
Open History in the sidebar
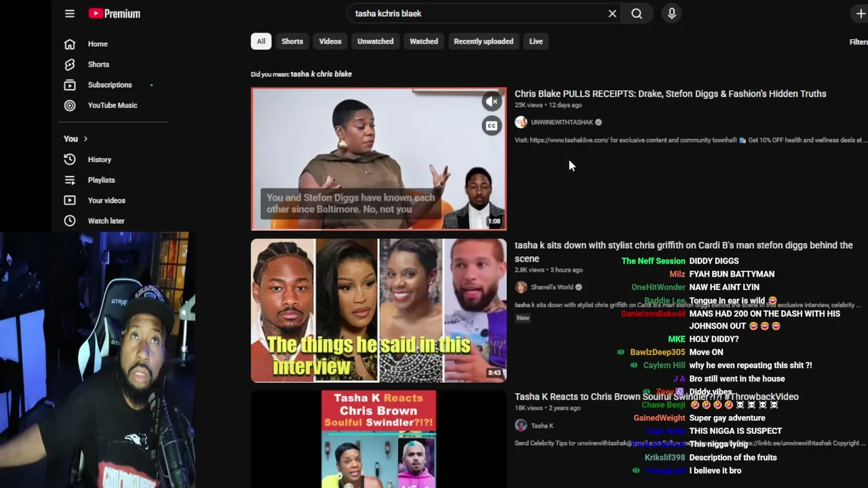coord(99,159)
